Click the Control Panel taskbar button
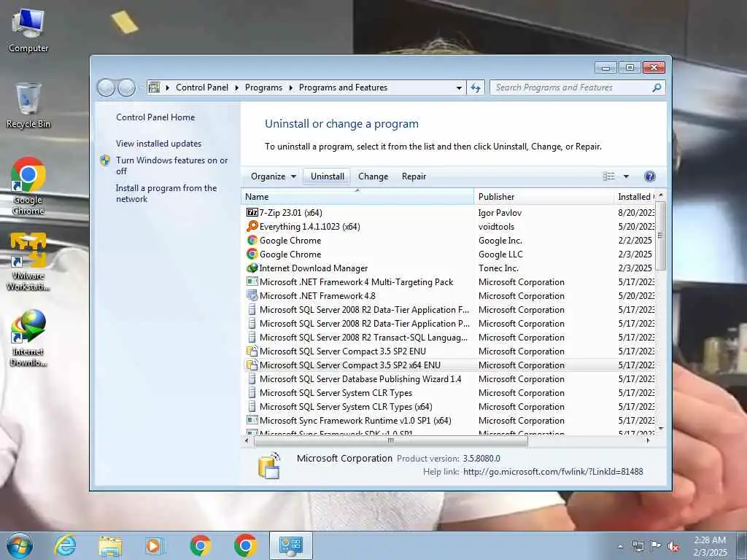This screenshot has height=560, width=747. pyautogui.click(x=290, y=545)
